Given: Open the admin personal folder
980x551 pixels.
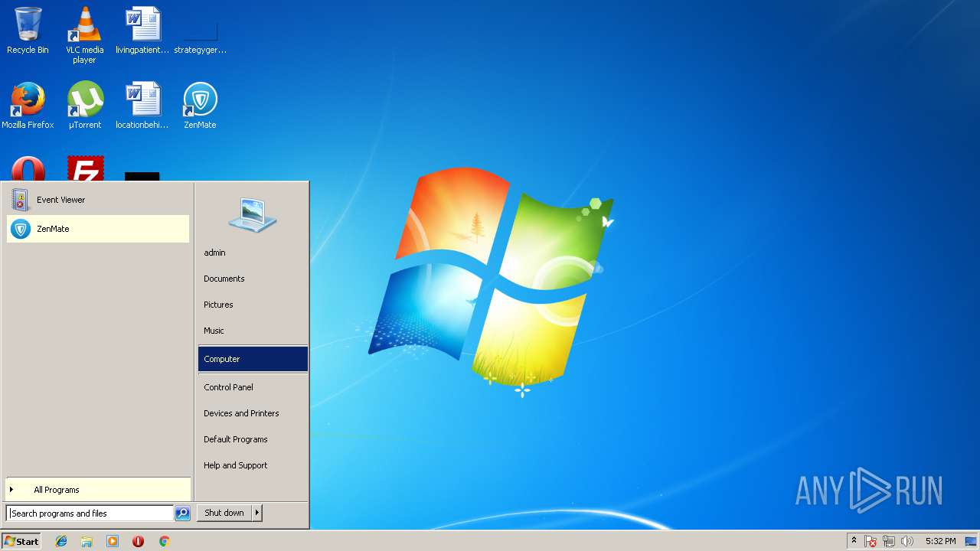Looking at the screenshot, I should 253,253.
